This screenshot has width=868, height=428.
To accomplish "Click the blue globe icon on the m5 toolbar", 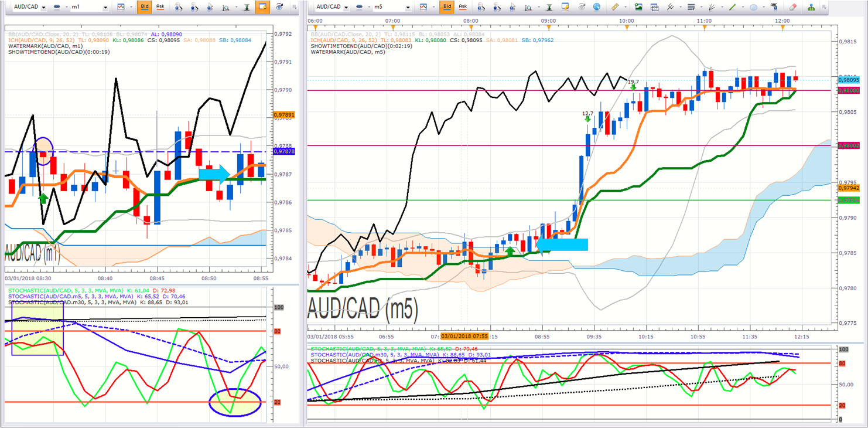I will [597, 7].
